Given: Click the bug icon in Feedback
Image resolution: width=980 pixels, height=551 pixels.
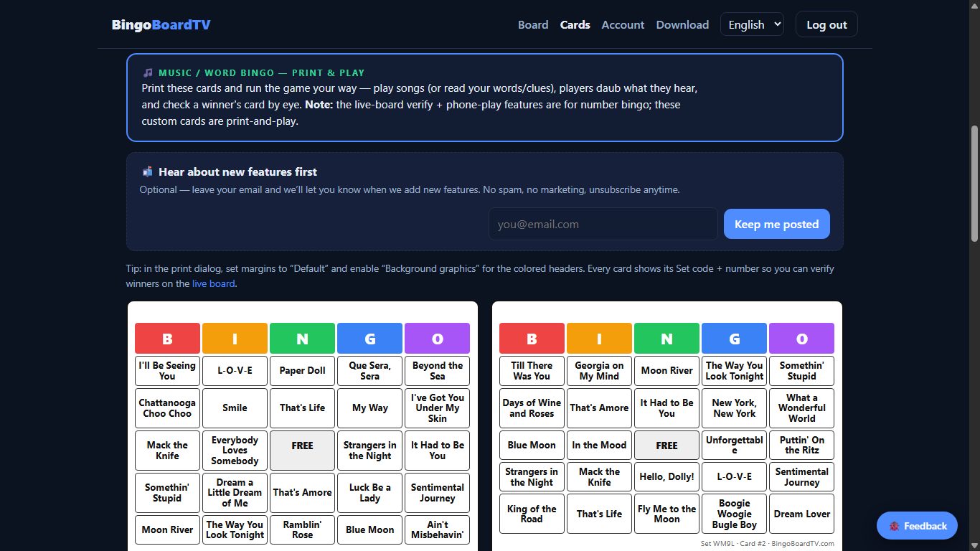Looking at the screenshot, I should coord(894,526).
